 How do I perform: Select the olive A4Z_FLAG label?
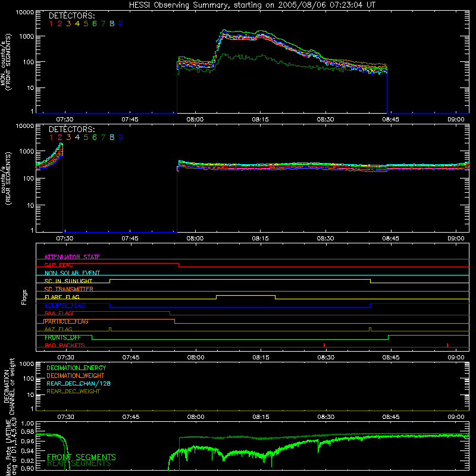pos(58,329)
